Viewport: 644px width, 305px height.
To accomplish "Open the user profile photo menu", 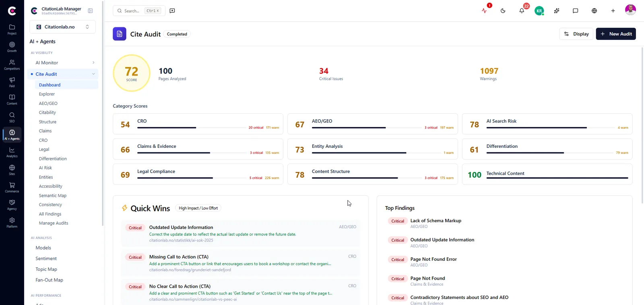I will tap(630, 10).
